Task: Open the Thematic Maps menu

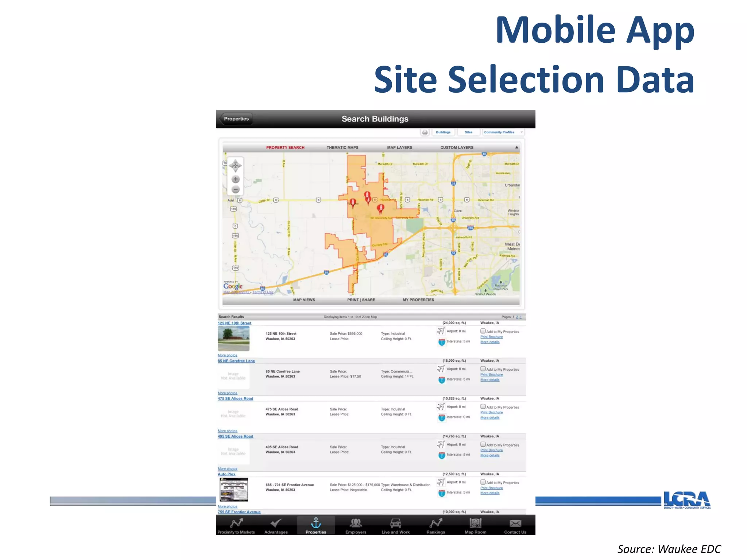Action: tap(342, 148)
